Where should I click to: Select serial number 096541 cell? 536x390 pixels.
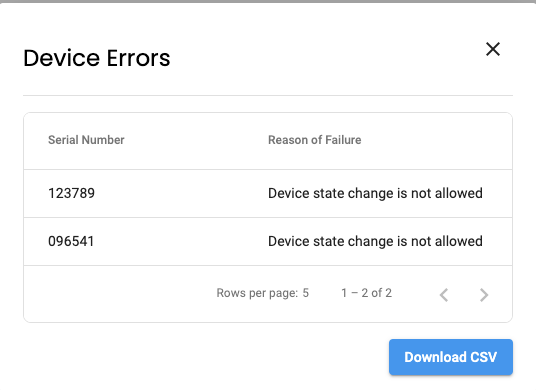click(71, 241)
